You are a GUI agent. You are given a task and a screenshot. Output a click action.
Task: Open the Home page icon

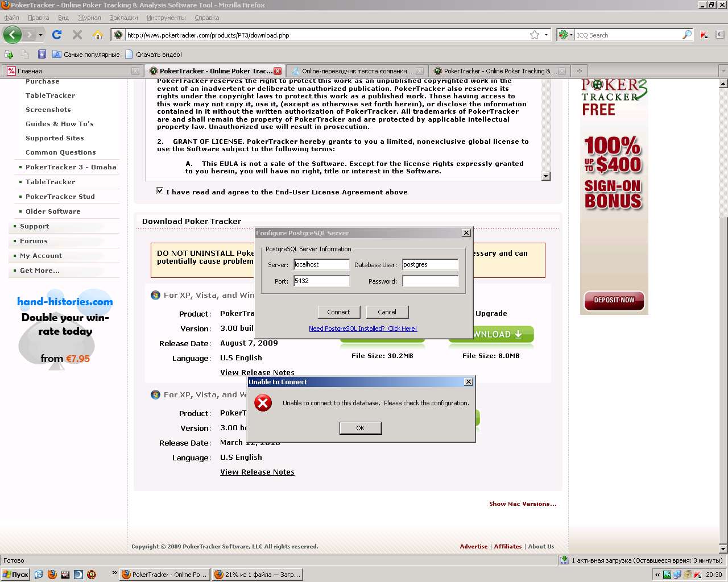(x=98, y=35)
